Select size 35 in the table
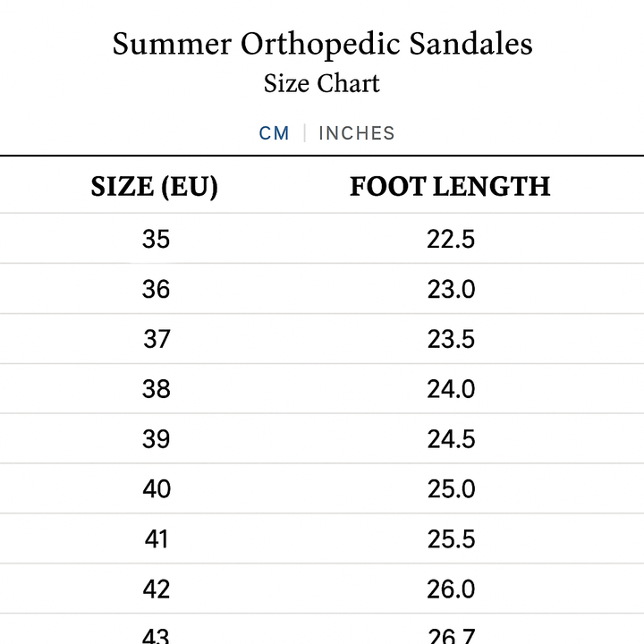The height and width of the screenshot is (644, 644). [x=156, y=240]
